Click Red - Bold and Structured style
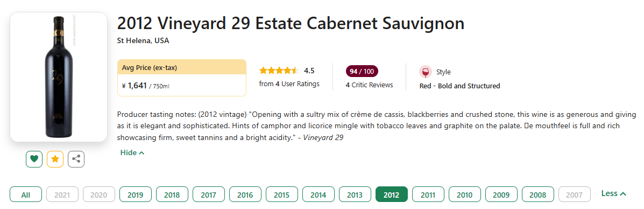Image resolution: width=644 pixels, height=209 pixels. point(459,86)
